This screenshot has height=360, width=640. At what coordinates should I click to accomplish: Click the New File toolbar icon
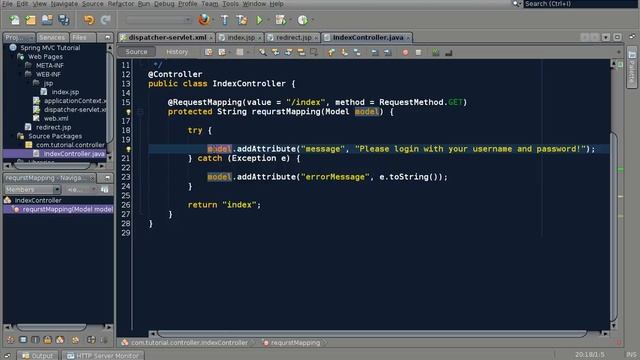(x=14, y=20)
